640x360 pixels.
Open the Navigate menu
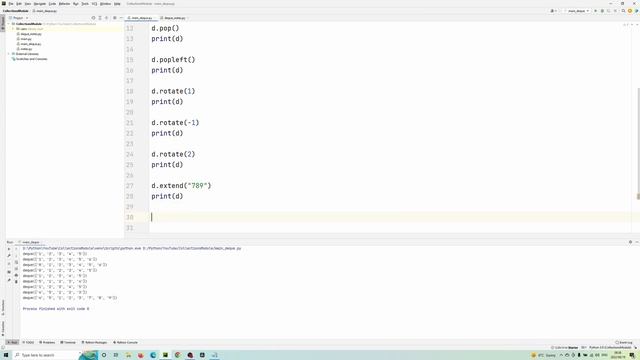(x=40, y=4)
